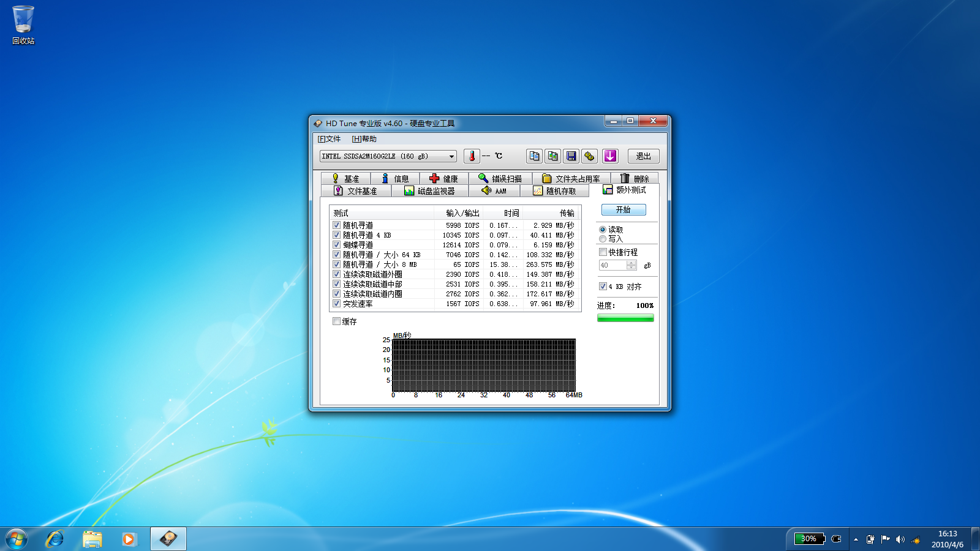Screen dimensions: 980x551
Task: Switch to the 删除 tab
Action: click(x=635, y=178)
